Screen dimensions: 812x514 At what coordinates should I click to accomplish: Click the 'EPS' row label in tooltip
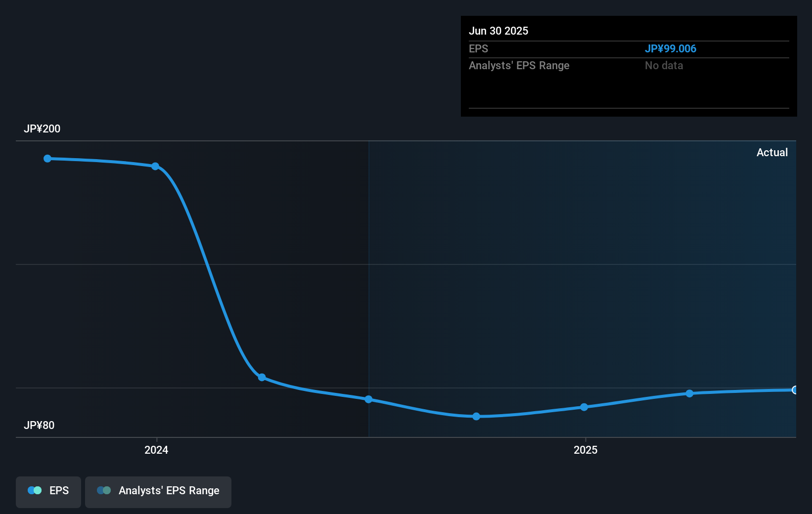coord(478,48)
